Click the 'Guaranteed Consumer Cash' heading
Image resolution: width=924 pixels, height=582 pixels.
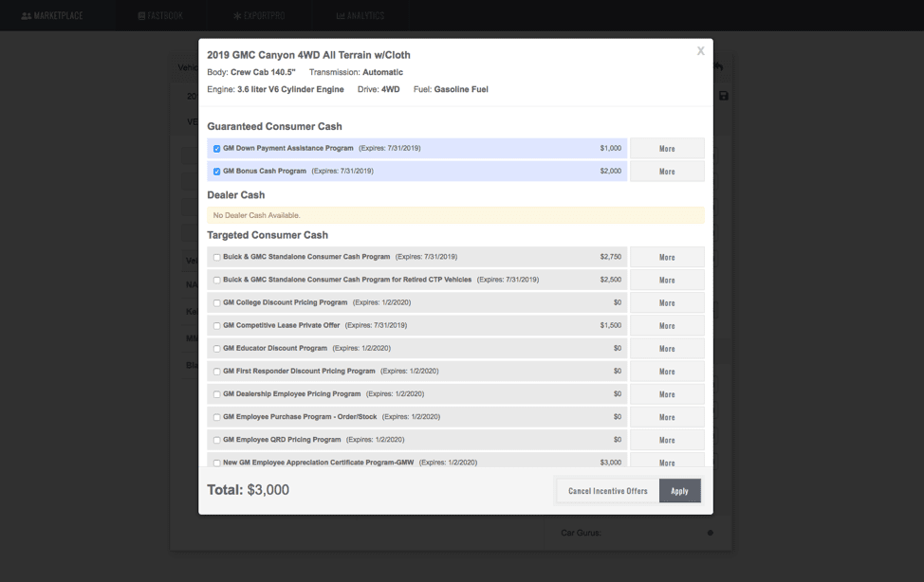tap(274, 127)
